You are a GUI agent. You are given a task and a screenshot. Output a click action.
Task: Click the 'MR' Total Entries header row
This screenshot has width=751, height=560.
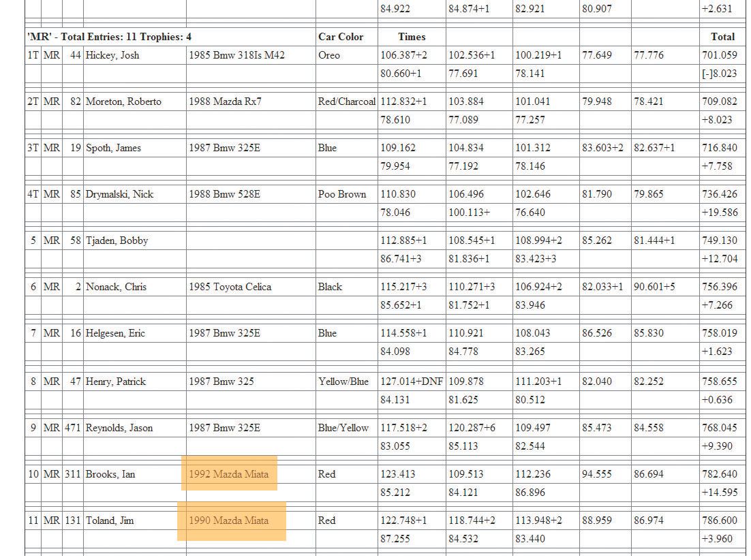[109, 37]
